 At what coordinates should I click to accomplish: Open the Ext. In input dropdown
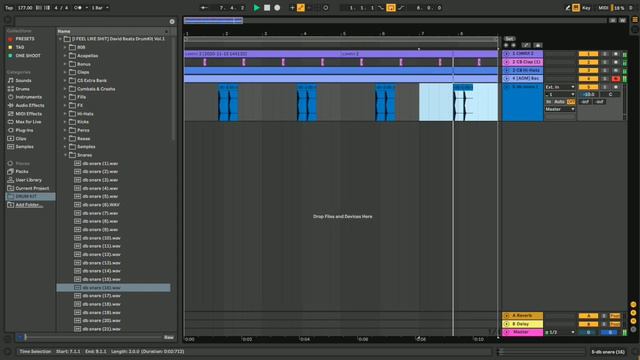[x=560, y=87]
